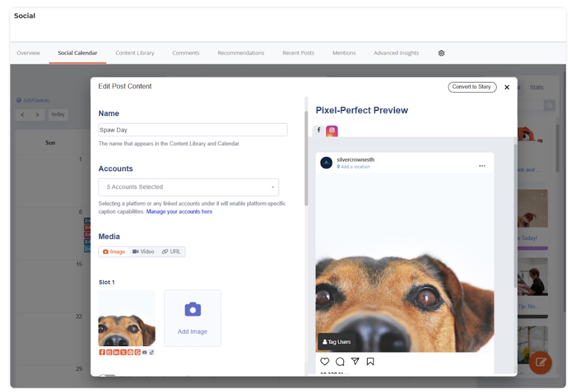Open the Recommendations tab
Image resolution: width=570 pixels, height=392 pixels.
pyautogui.click(x=241, y=53)
